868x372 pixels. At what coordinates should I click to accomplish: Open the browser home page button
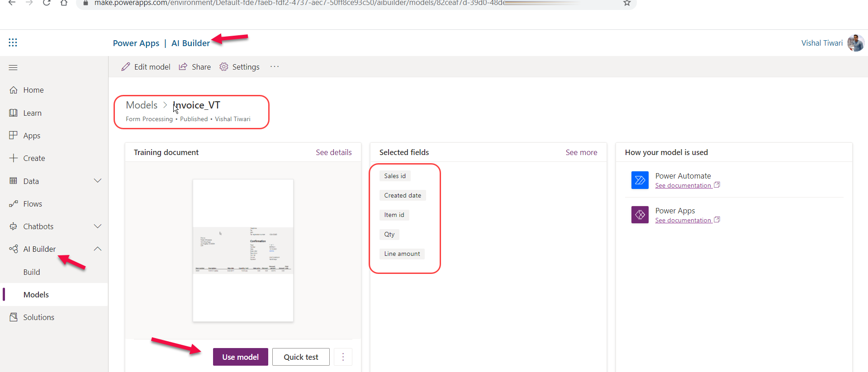click(64, 3)
